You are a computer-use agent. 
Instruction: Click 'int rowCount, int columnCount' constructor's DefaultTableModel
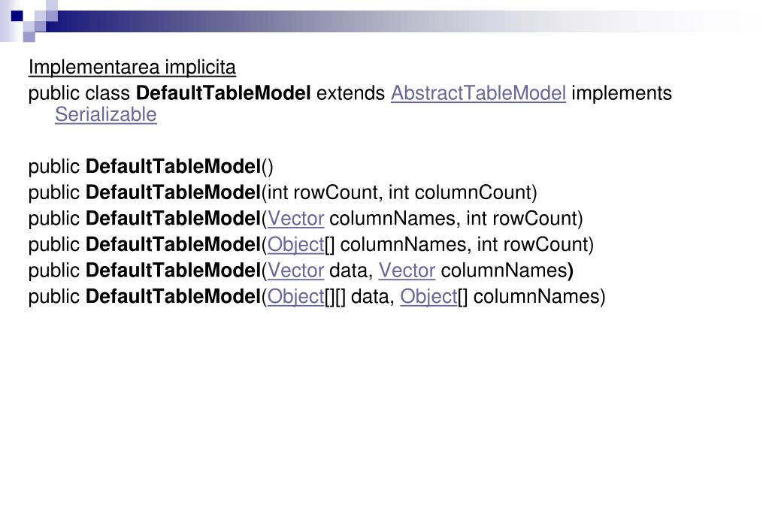point(173,192)
